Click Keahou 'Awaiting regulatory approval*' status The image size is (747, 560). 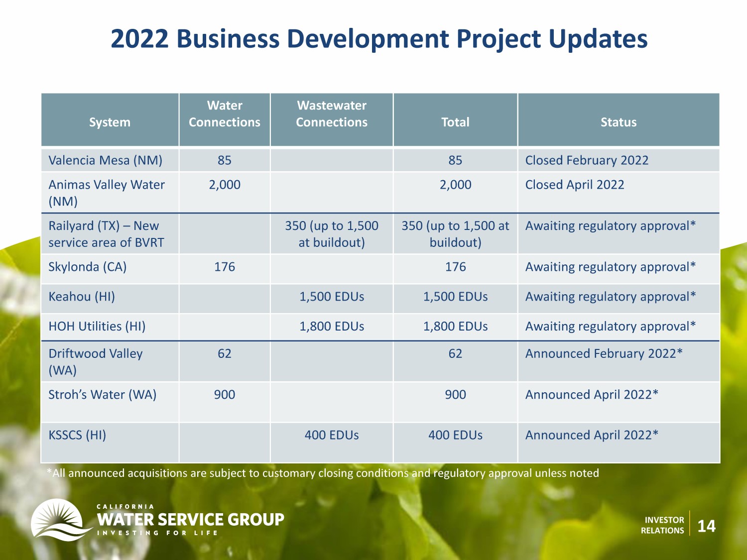click(x=611, y=297)
